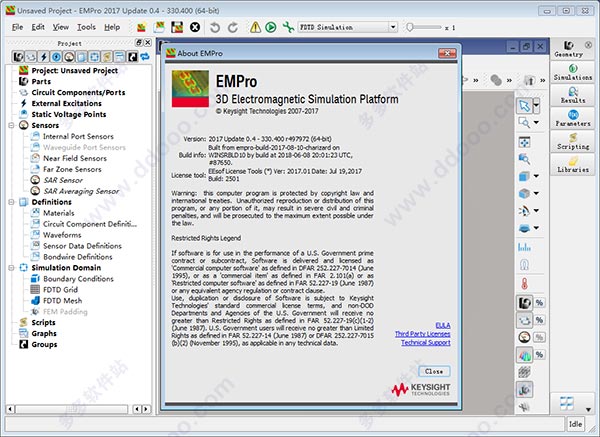Open the window layout dropdown at bottom right

pyautogui.click(x=588, y=410)
